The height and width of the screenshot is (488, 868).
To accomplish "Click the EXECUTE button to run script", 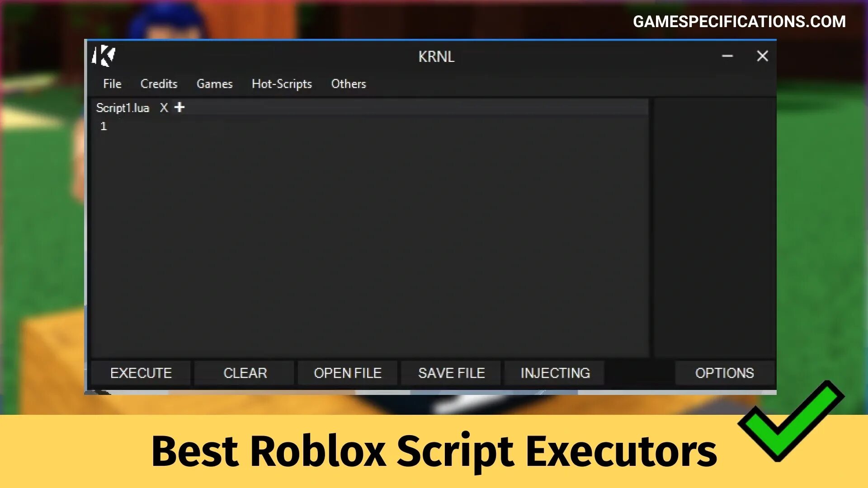I will tap(141, 373).
